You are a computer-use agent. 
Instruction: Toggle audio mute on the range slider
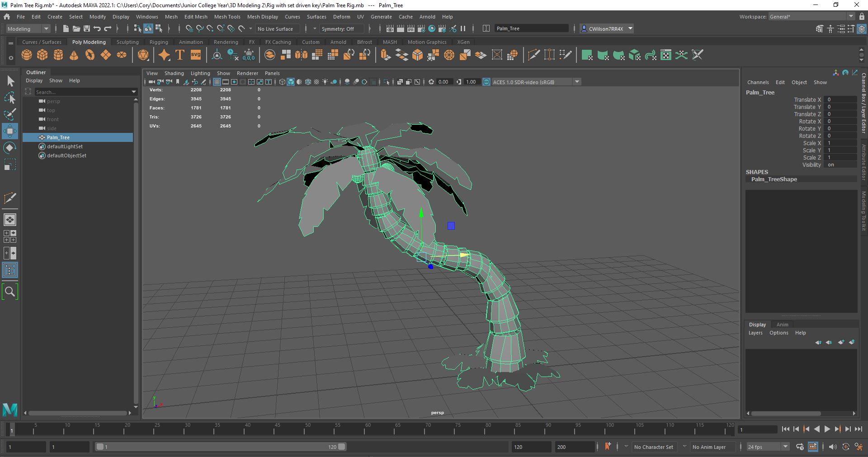coord(833,447)
